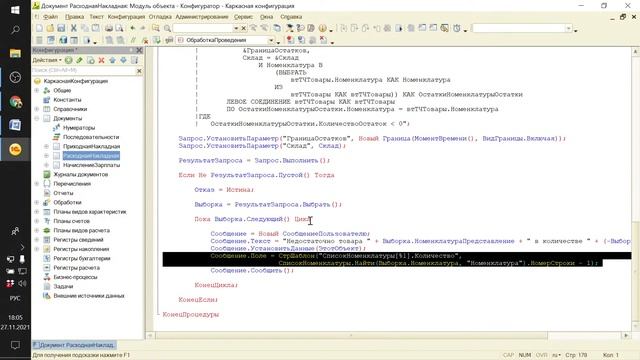Collapse the Документы tree node

[x=37, y=118]
